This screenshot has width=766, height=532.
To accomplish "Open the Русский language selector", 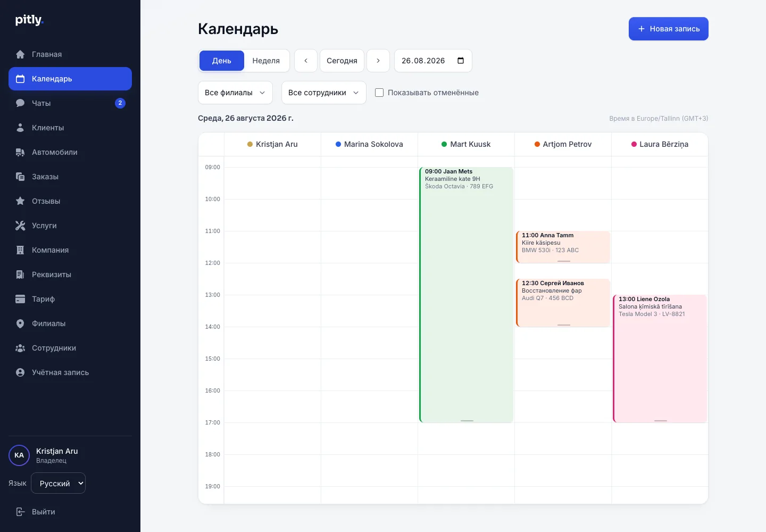I will tap(59, 483).
